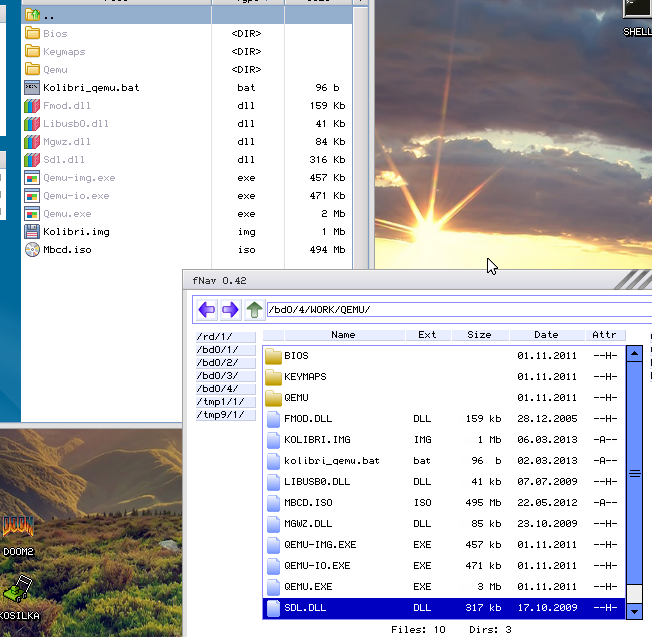Go up one directory with green arrow
Screen dimensions: 652x637
[x=254, y=310]
